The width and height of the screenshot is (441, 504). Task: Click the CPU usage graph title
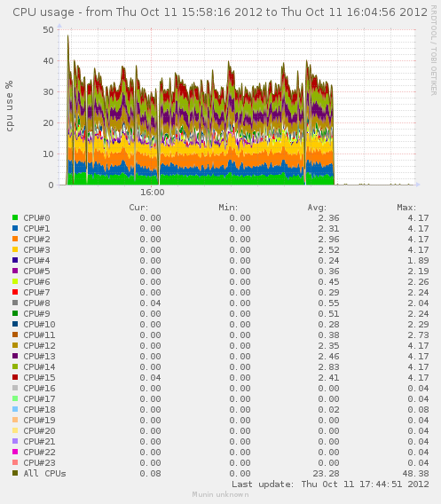click(x=220, y=12)
